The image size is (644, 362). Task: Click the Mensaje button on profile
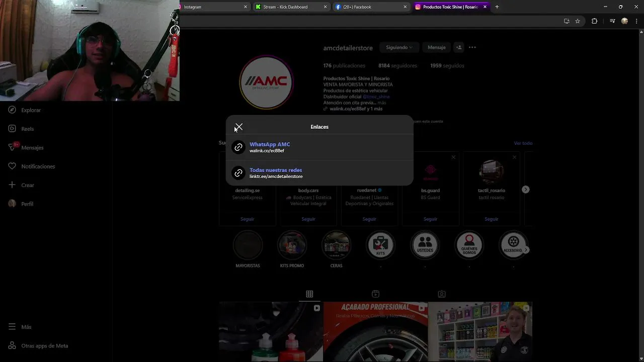point(436,47)
